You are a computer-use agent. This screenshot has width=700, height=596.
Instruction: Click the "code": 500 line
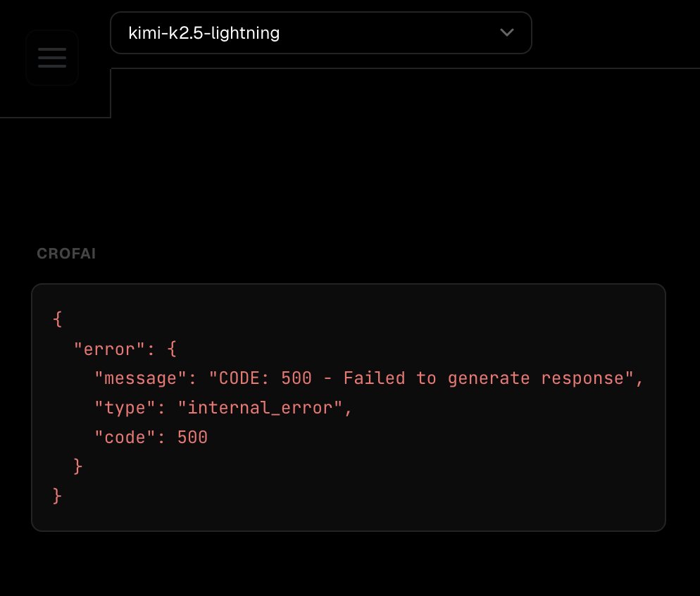[x=151, y=437]
